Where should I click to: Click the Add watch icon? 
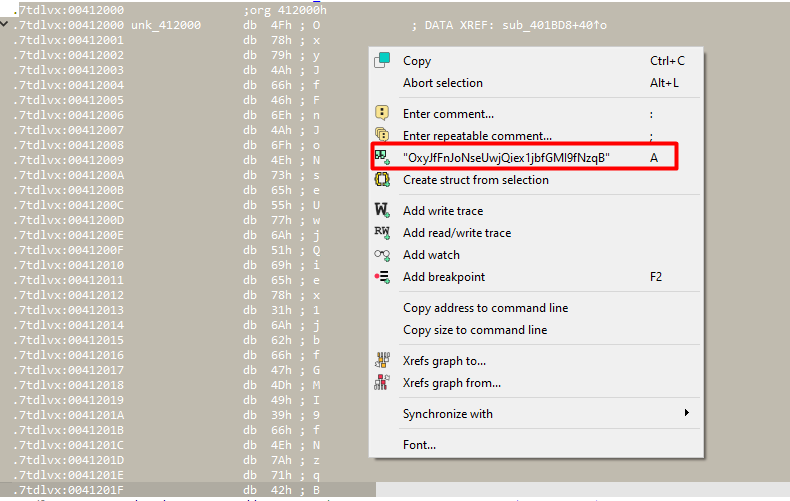coord(382,255)
